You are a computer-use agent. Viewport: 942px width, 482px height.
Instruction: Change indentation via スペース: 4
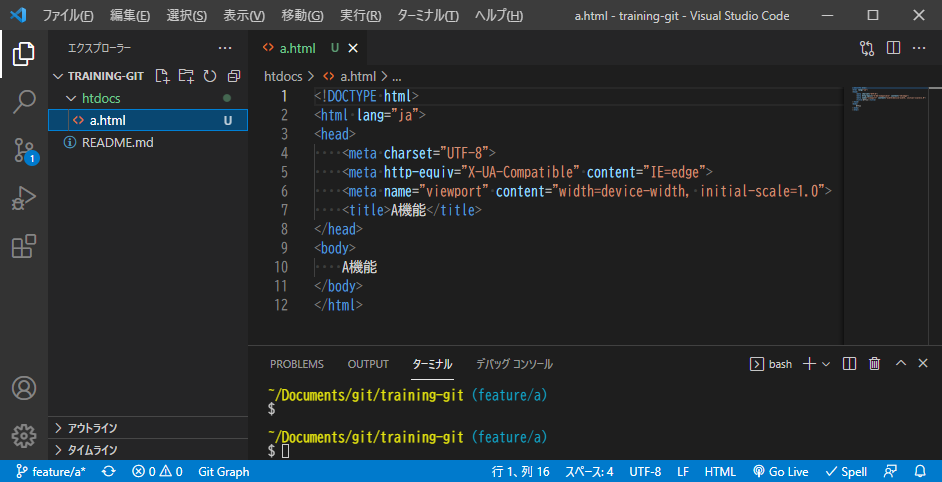click(x=589, y=472)
